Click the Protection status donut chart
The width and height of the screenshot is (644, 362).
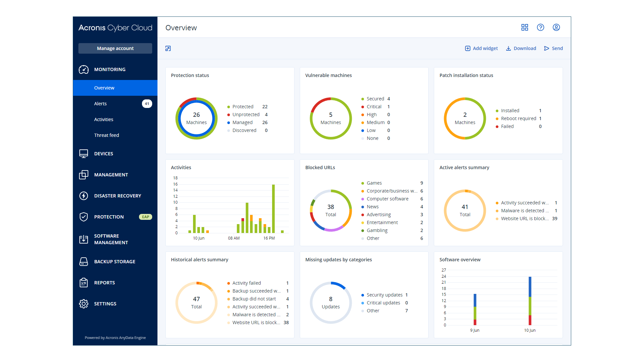tap(196, 118)
